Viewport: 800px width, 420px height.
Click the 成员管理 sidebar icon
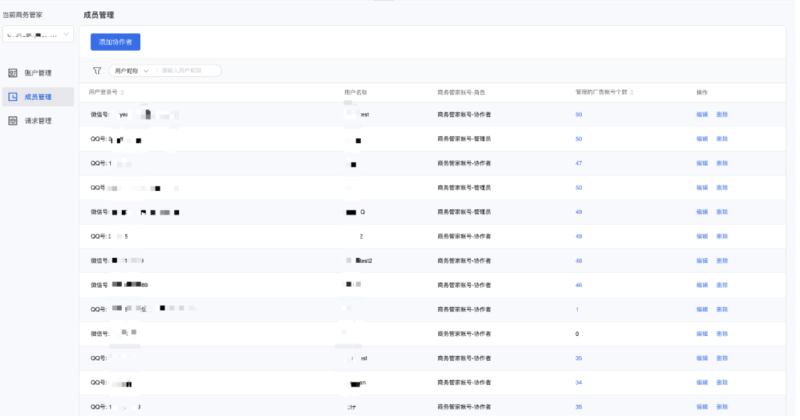[13, 97]
